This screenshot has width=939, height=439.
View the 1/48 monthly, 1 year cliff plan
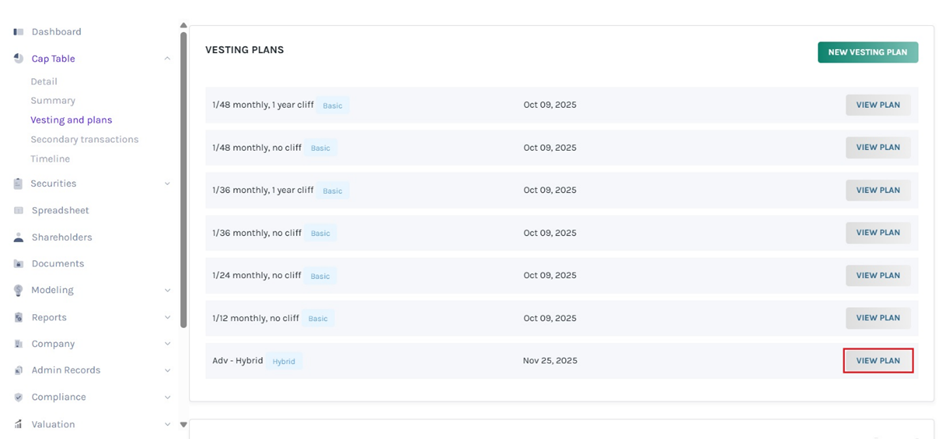(877, 105)
